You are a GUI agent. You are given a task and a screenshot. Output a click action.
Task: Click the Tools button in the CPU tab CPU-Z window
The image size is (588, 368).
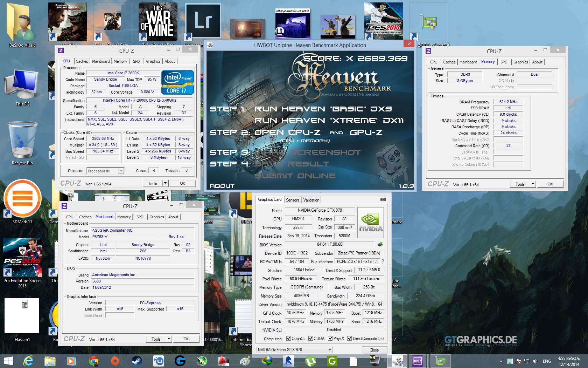click(153, 183)
